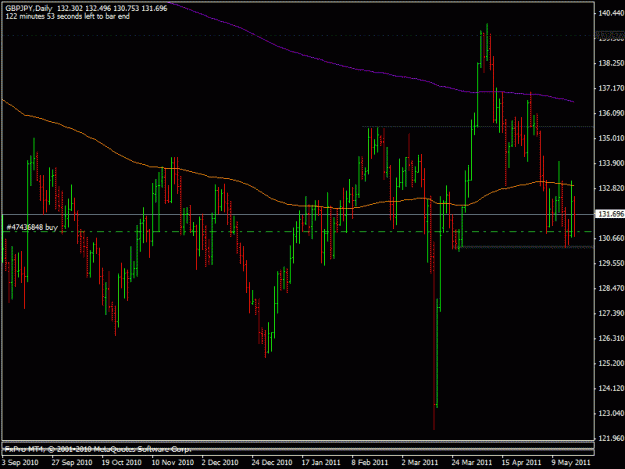Click the 121.960 price scale label

click(x=611, y=438)
